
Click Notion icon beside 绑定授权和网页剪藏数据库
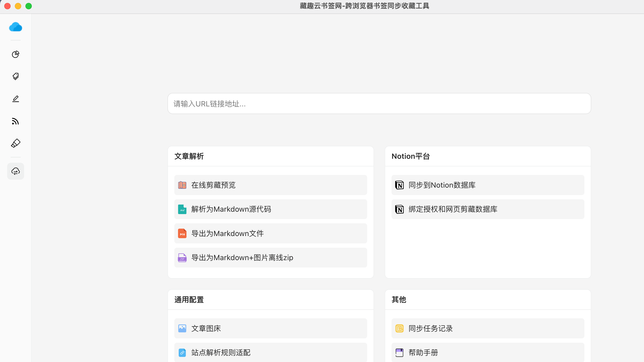[x=399, y=209]
